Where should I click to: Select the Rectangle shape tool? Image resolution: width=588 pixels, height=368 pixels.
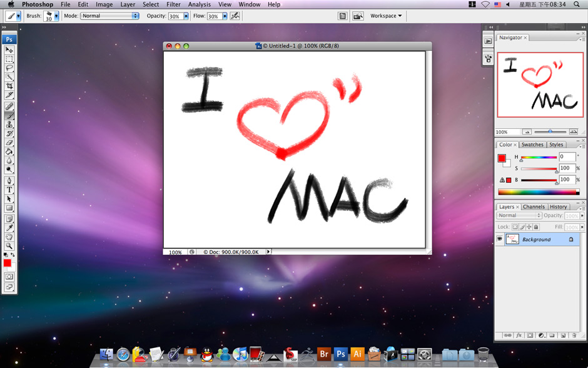[x=9, y=208]
